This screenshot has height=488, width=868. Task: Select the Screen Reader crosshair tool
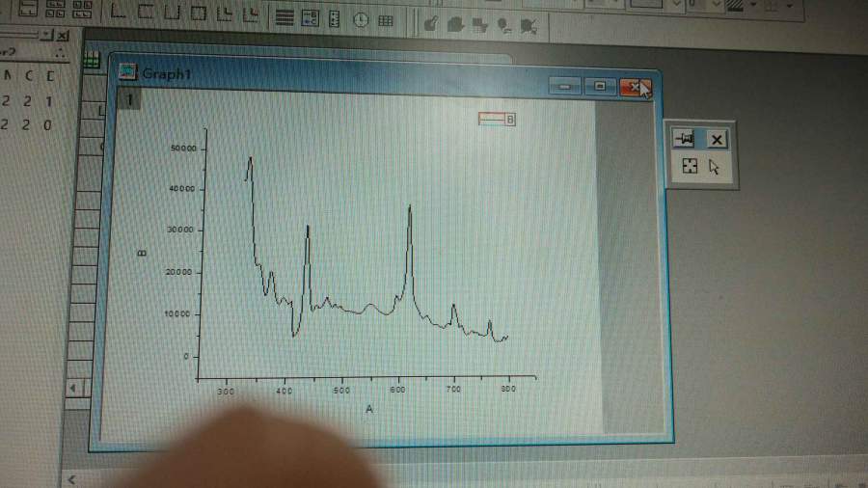click(690, 166)
